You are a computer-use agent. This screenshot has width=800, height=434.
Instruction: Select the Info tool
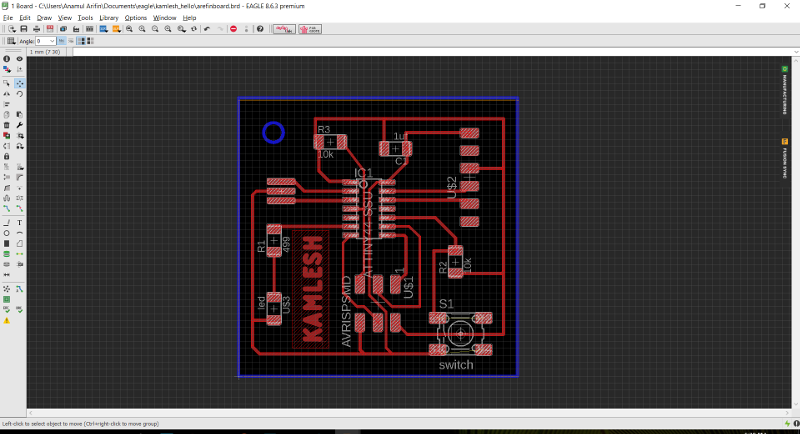[7, 59]
